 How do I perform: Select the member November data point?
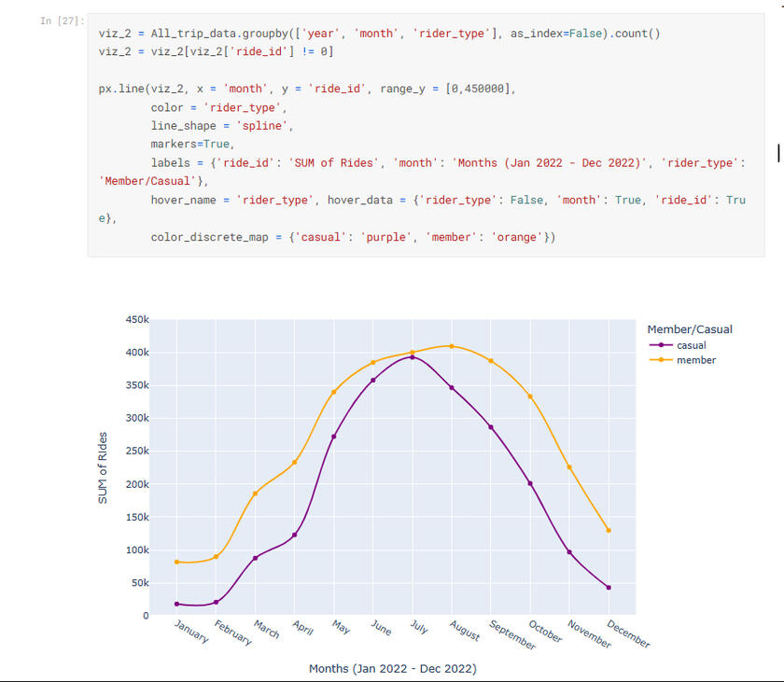tap(569, 467)
